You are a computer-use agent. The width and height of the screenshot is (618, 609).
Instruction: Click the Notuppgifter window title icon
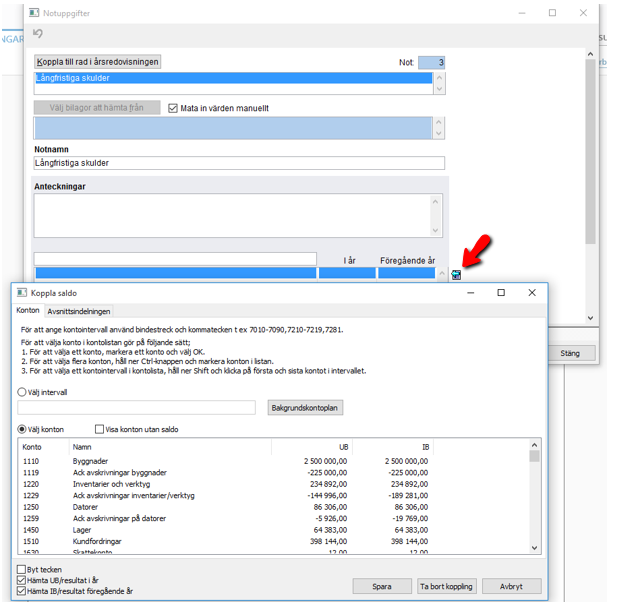coord(34,13)
